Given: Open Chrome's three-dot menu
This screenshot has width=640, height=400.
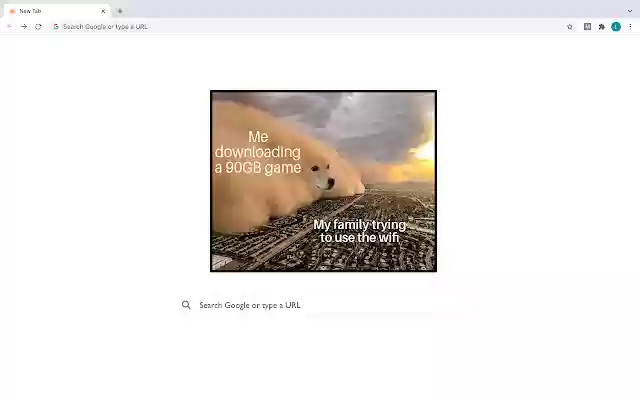Looking at the screenshot, I should coord(630,27).
